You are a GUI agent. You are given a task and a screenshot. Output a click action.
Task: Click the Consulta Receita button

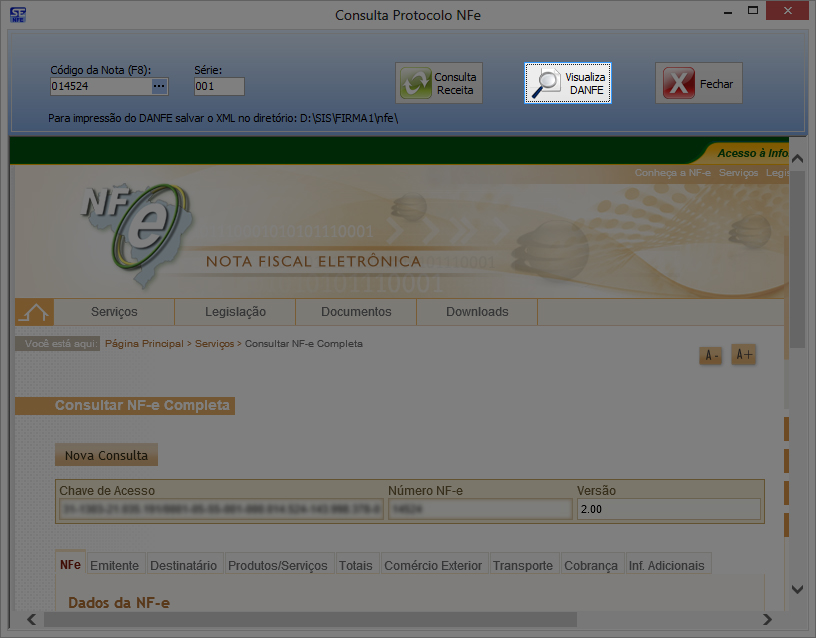[439, 84]
